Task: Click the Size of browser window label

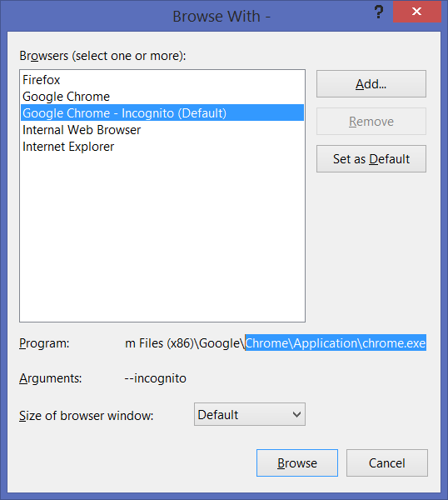Action: 86,416
